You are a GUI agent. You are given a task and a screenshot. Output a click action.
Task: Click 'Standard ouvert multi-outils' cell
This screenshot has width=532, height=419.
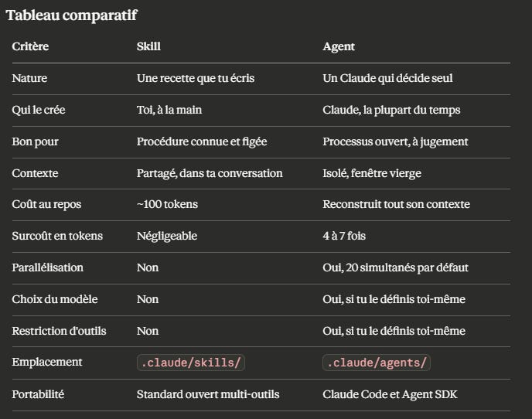tap(208, 394)
